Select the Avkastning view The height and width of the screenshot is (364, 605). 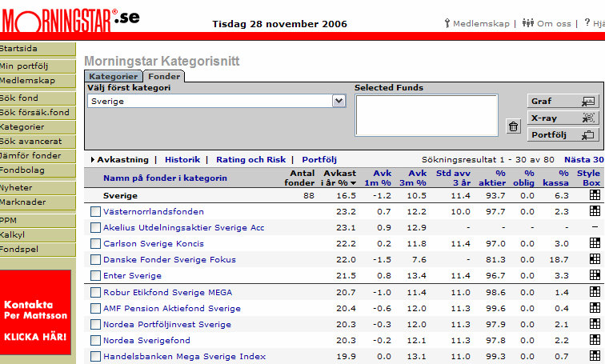122,160
